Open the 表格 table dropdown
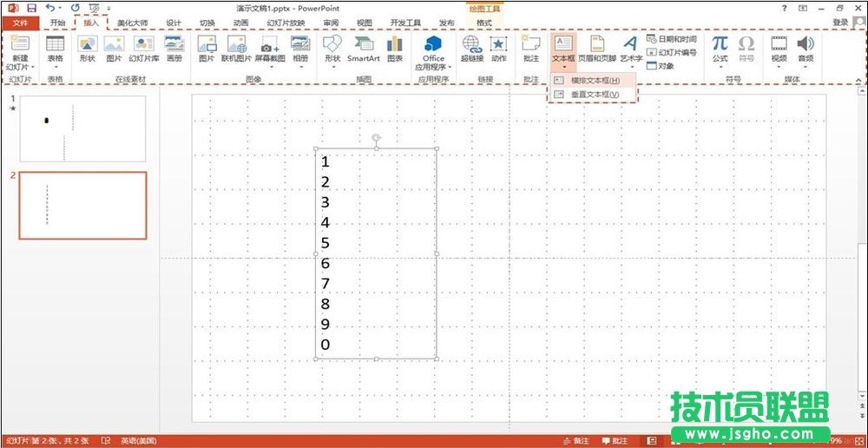868x448 pixels. point(55,66)
